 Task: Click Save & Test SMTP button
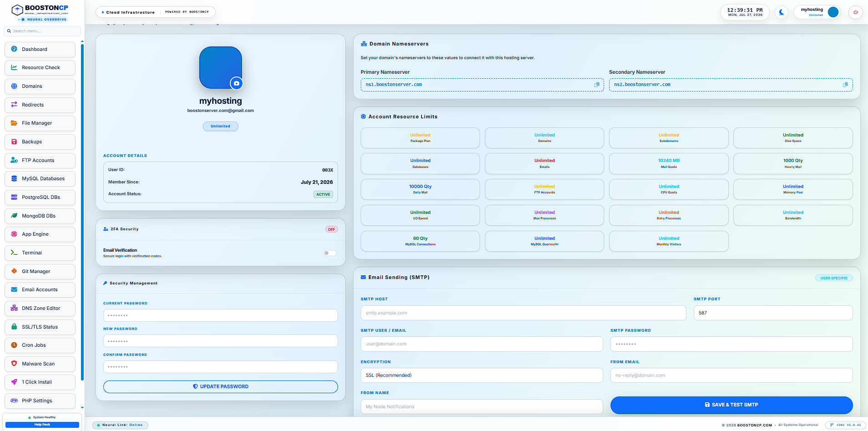coord(732,405)
